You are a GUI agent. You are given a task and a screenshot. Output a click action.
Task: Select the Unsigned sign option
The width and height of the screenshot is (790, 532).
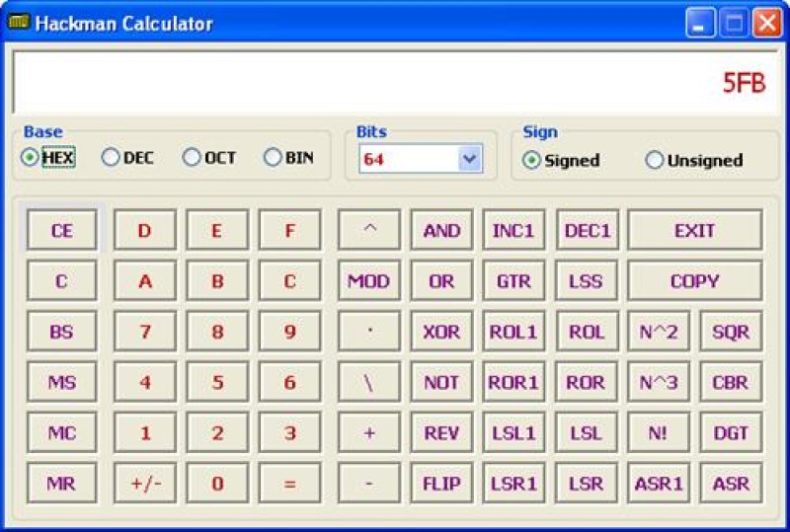[655, 161]
